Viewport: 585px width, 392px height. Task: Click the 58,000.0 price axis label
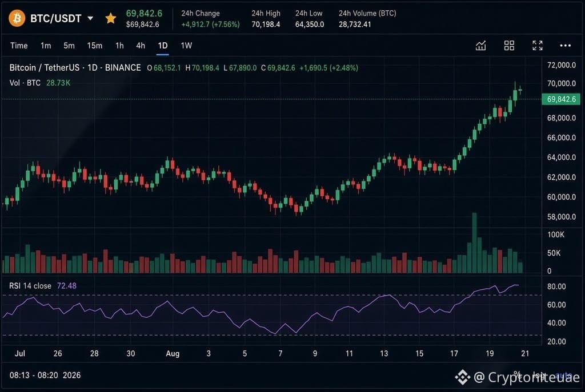click(562, 216)
